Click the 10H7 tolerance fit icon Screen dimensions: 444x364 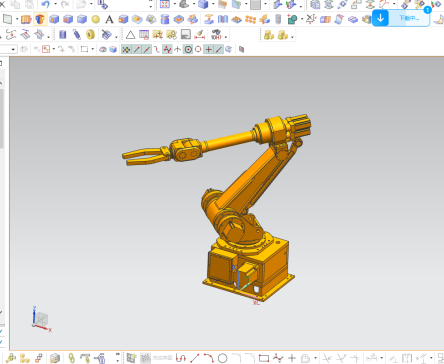(216, 34)
